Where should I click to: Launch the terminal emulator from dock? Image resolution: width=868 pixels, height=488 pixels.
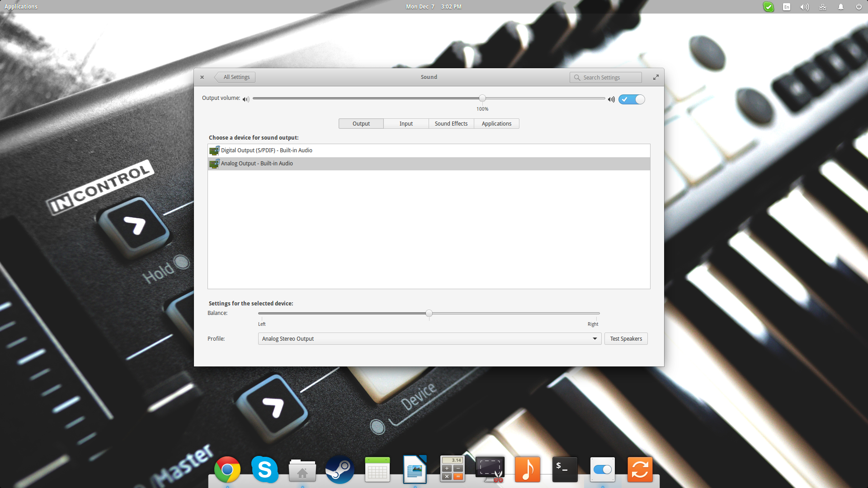[565, 470]
